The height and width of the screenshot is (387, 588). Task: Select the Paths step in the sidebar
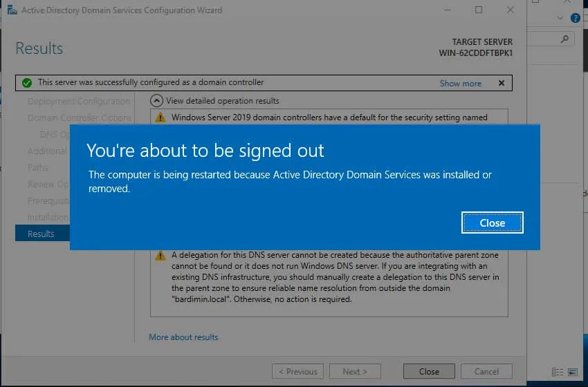pos(38,167)
